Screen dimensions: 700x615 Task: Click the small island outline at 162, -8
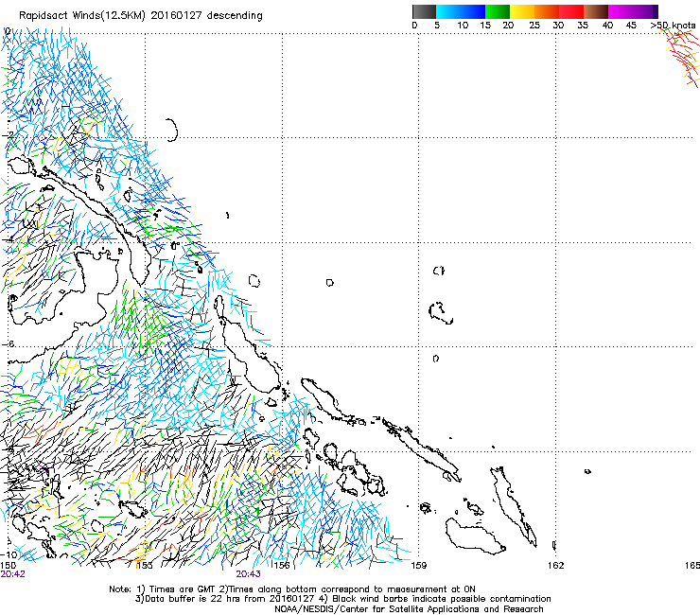587,471
